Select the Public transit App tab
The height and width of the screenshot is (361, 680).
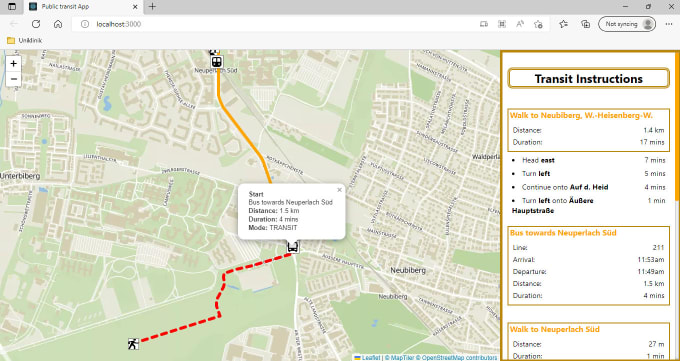83,7
